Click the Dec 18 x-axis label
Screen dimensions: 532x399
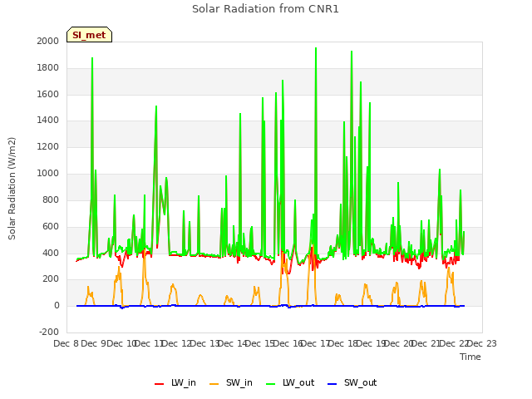[x=343, y=343]
